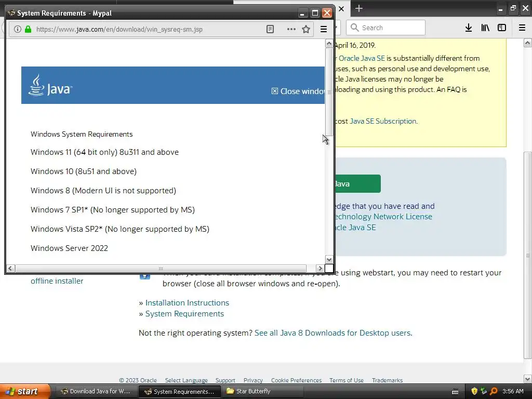Click Windows System Requirements heading
This screenshot has height=399, width=532.
(x=82, y=134)
